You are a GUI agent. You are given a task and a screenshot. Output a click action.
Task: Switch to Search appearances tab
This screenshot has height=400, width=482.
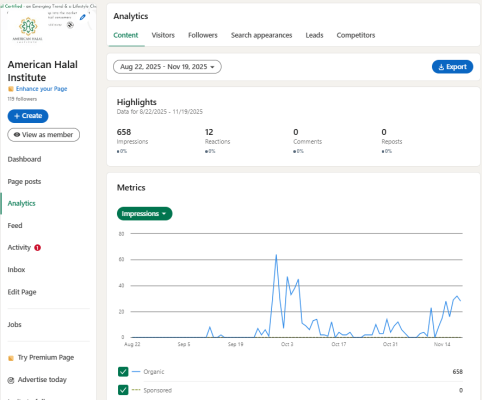tap(262, 35)
